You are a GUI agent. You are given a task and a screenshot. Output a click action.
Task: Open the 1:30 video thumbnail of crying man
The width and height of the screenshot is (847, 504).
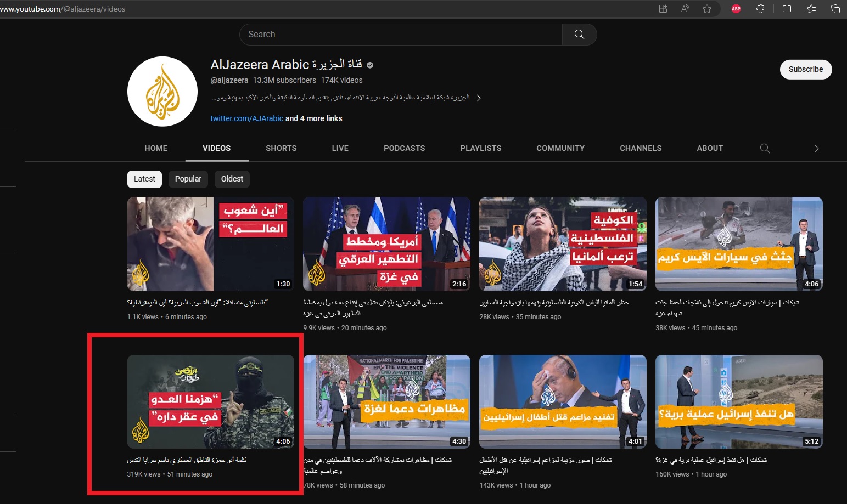(211, 244)
